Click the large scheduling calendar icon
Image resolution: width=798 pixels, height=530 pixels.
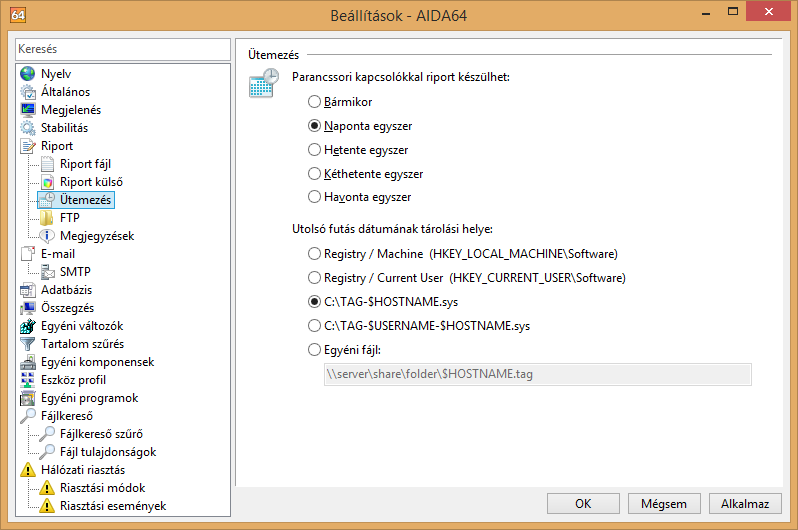[264, 83]
